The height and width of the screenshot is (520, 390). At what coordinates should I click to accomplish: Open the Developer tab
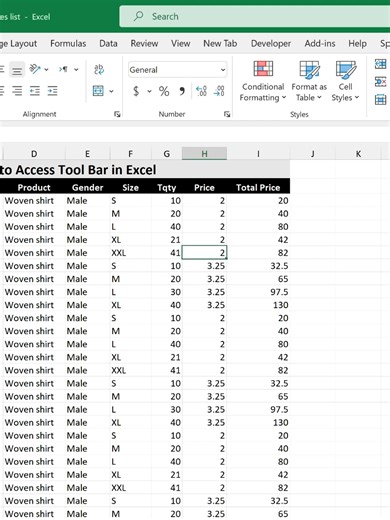271,43
